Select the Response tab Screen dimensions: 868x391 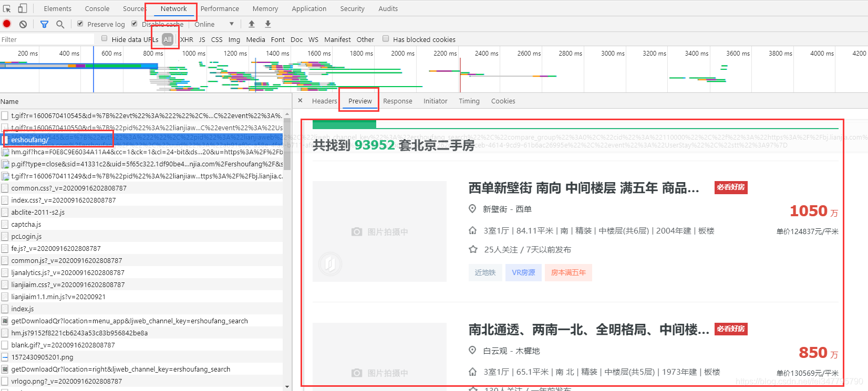point(398,101)
